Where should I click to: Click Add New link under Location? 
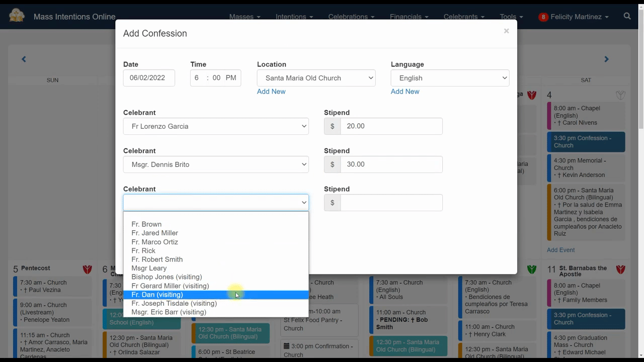pos(271,92)
